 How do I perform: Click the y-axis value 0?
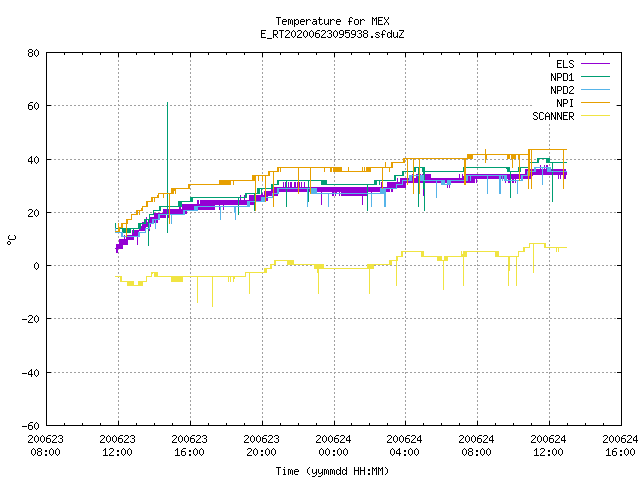(37, 266)
